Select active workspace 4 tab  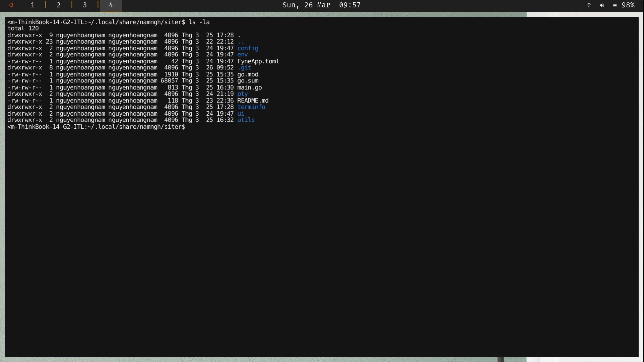tap(111, 5)
